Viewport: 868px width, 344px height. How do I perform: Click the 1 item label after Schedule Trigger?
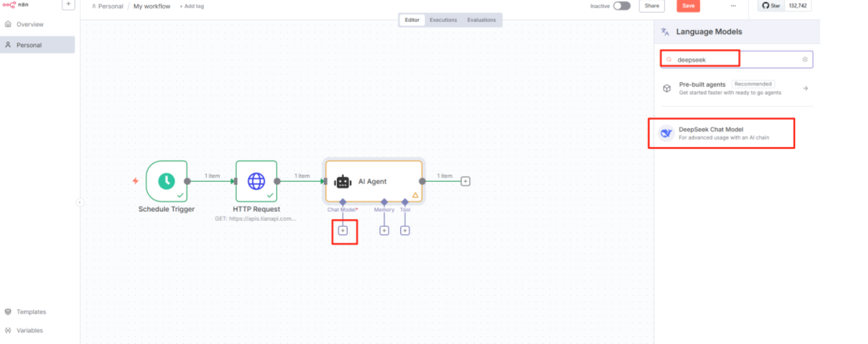[x=212, y=176]
